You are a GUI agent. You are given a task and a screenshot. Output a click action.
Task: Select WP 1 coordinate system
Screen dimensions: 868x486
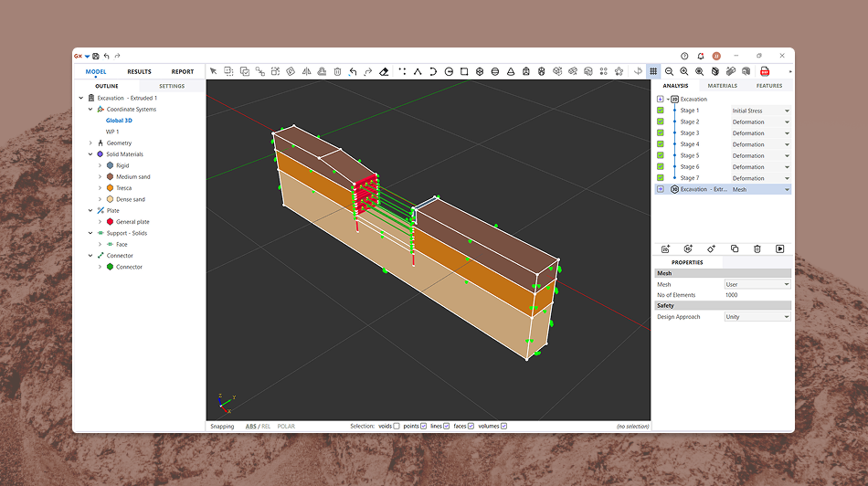(x=112, y=132)
